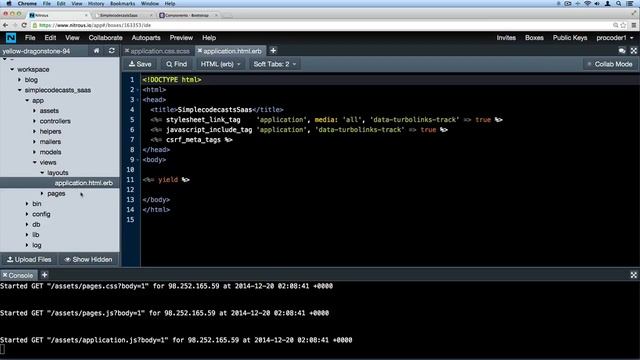Collapse the layouts folder
This screenshot has width=640, height=360.
point(42,173)
